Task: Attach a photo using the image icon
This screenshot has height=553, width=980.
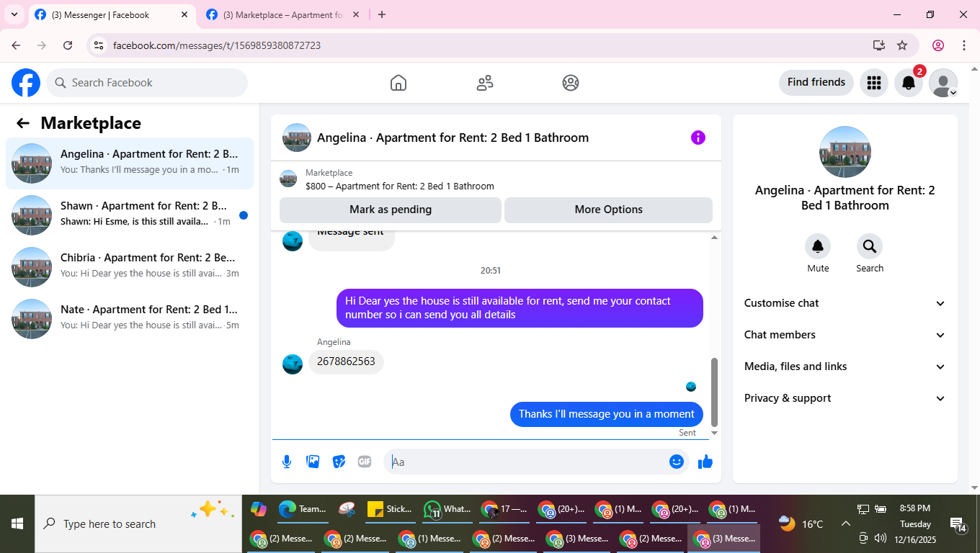Action: click(x=313, y=462)
